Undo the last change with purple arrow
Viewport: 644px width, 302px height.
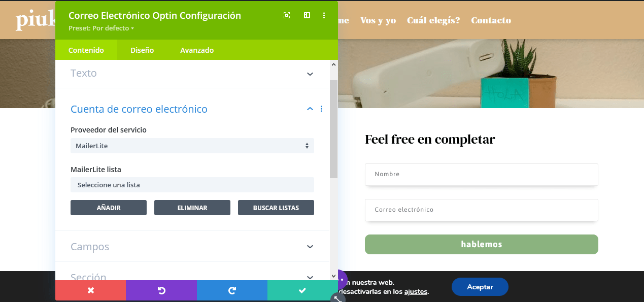(x=161, y=290)
